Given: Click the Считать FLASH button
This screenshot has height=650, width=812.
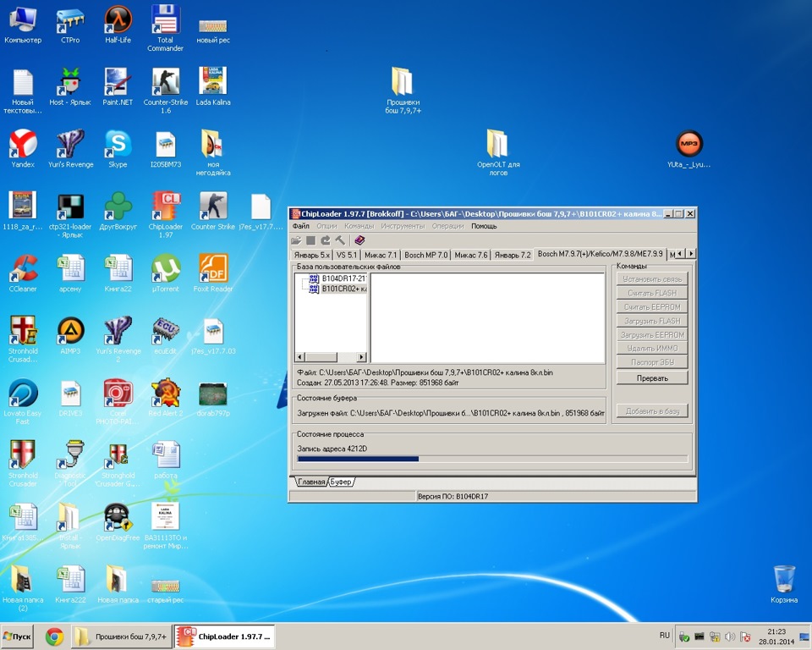Looking at the screenshot, I should coord(652,293).
